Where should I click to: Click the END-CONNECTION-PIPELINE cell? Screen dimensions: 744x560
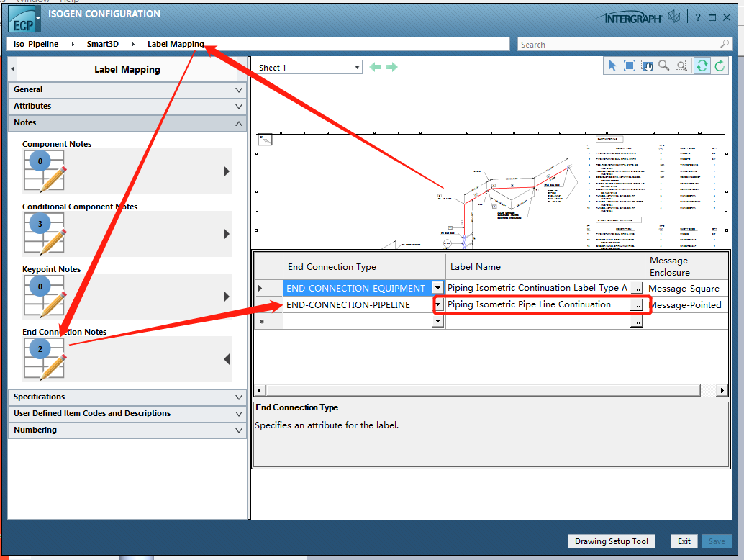(358, 304)
